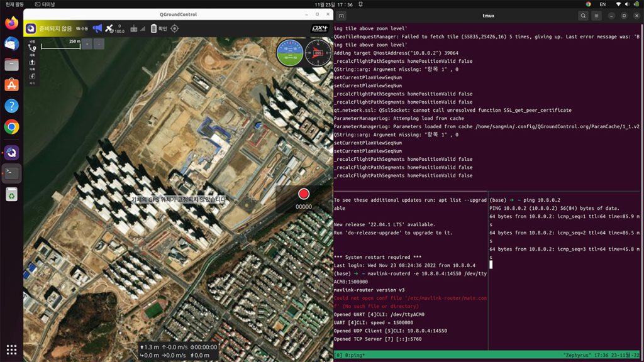Open the RC radio signal indicator

(x=138, y=28)
